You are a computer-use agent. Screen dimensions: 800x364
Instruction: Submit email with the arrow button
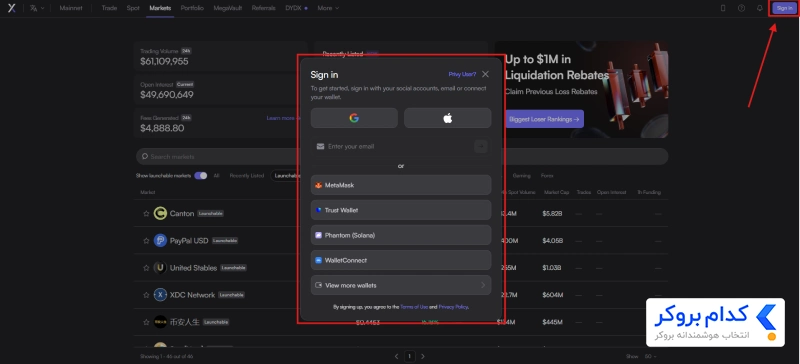[481, 147]
